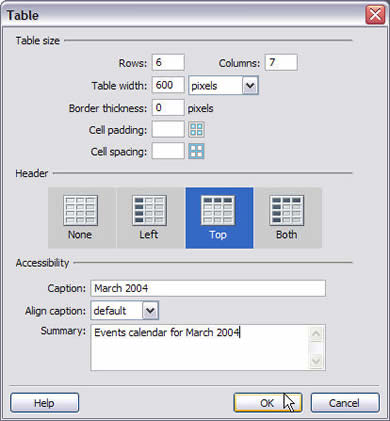The width and height of the screenshot is (390, 421).
Task: Click the Rows input field
Action: [x=168, y=63]
